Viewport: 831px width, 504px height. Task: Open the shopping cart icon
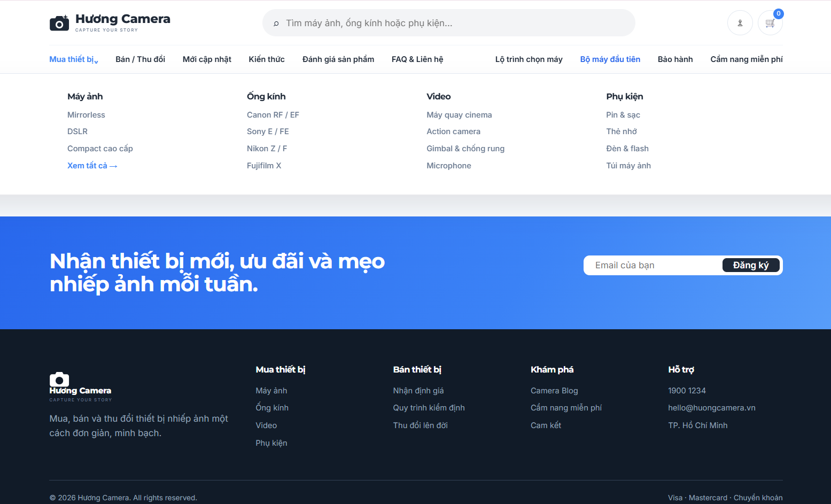point(770,23)
